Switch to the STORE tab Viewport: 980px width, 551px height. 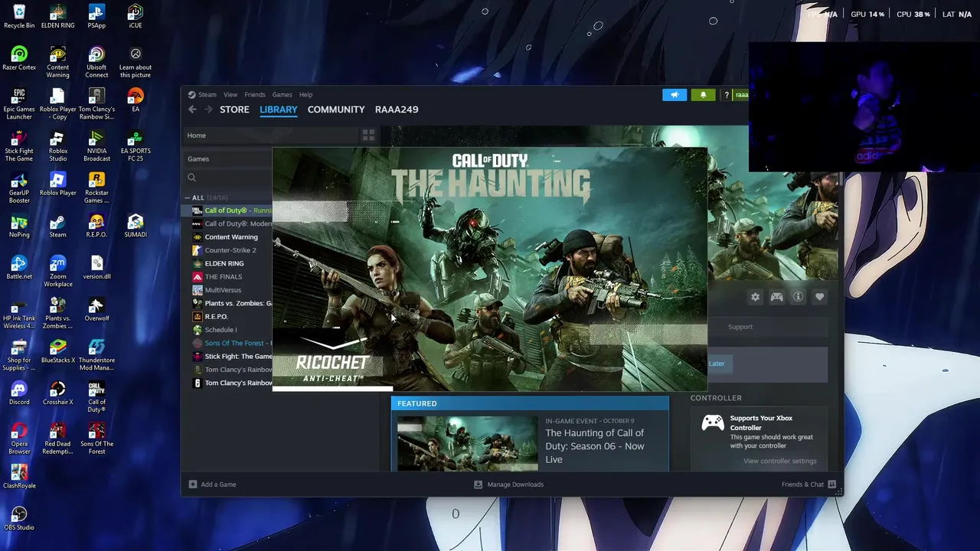(234, 109)
